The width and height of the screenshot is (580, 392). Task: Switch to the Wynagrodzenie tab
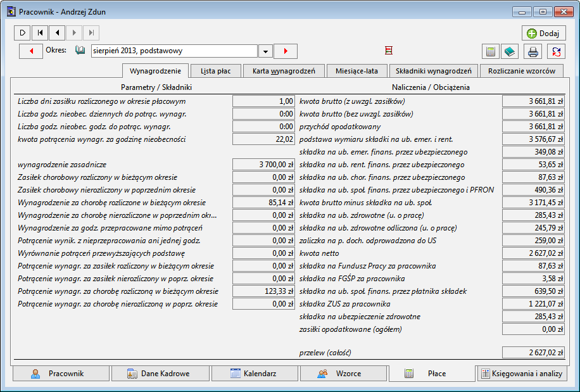[155, 71]
